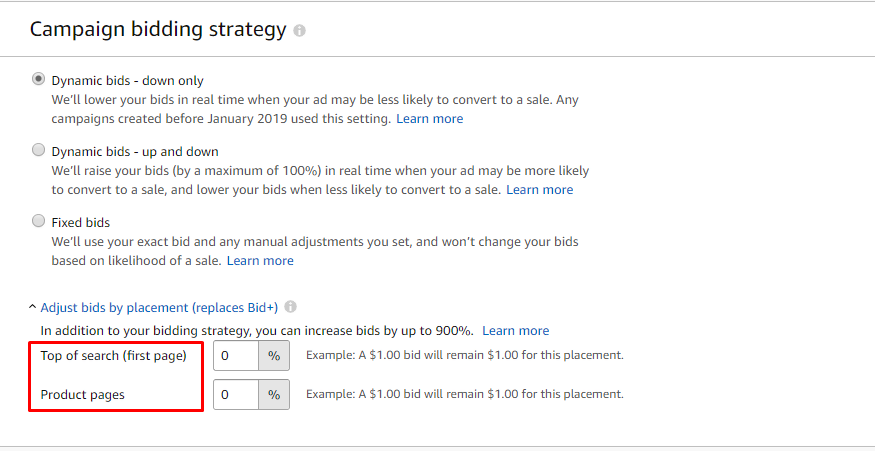Select Dynamic bids - down only radio
Image resolution: width=875 pixels, height=451 pixels.
[39, 80]
